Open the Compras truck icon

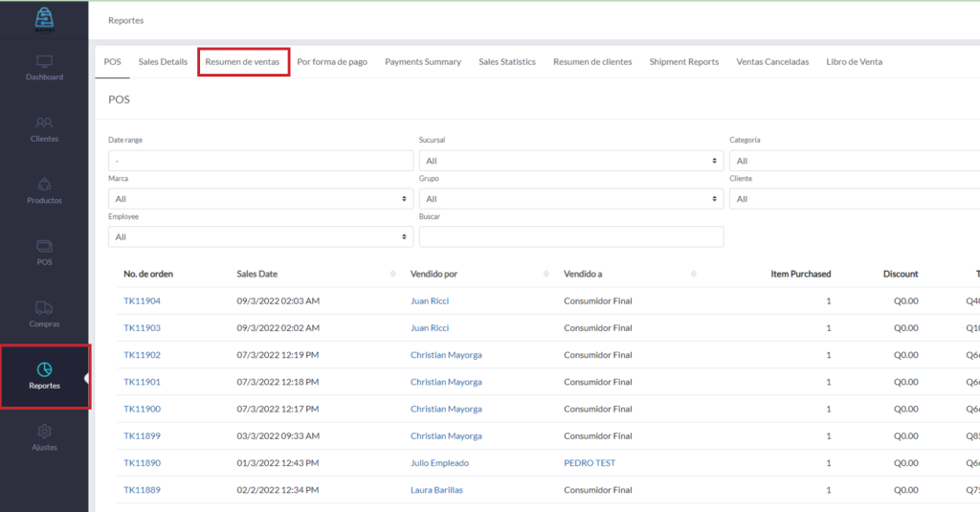point(44,307)
